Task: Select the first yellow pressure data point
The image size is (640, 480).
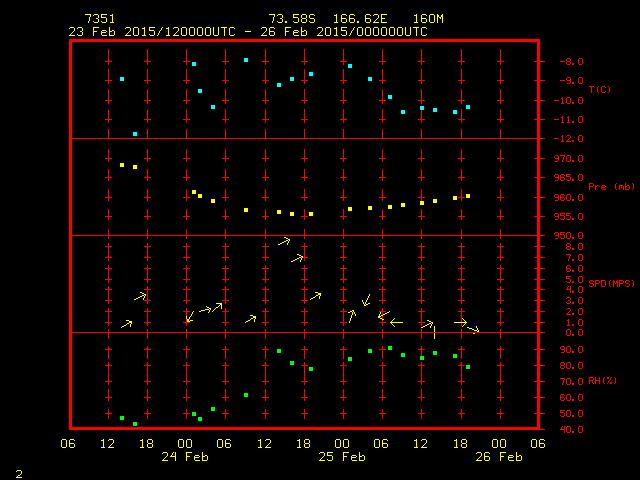Action: pos(122,165)
